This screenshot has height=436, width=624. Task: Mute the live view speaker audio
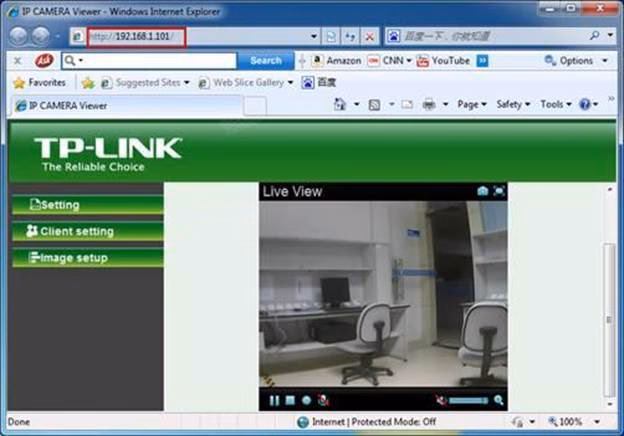click(440, 400)
